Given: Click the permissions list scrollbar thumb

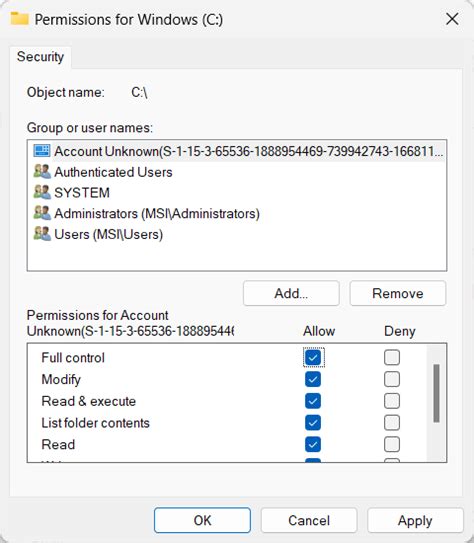Looking at the screenshot, I should tap(436, 393).
